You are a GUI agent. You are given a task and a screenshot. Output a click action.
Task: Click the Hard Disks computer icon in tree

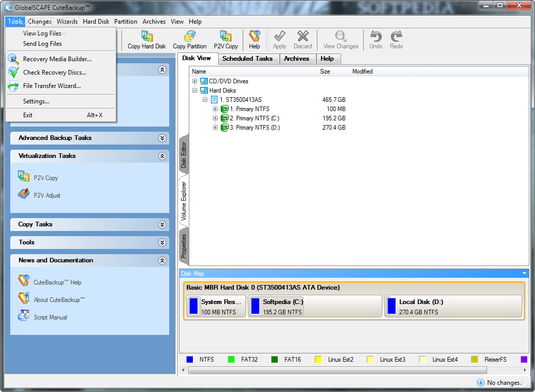[x=204, y=90]
